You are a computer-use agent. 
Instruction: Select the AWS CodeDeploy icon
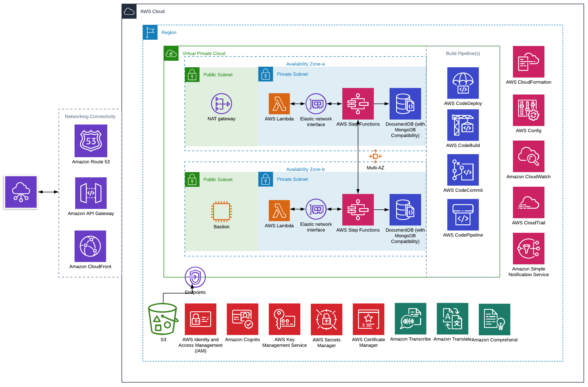coord(463,83)
